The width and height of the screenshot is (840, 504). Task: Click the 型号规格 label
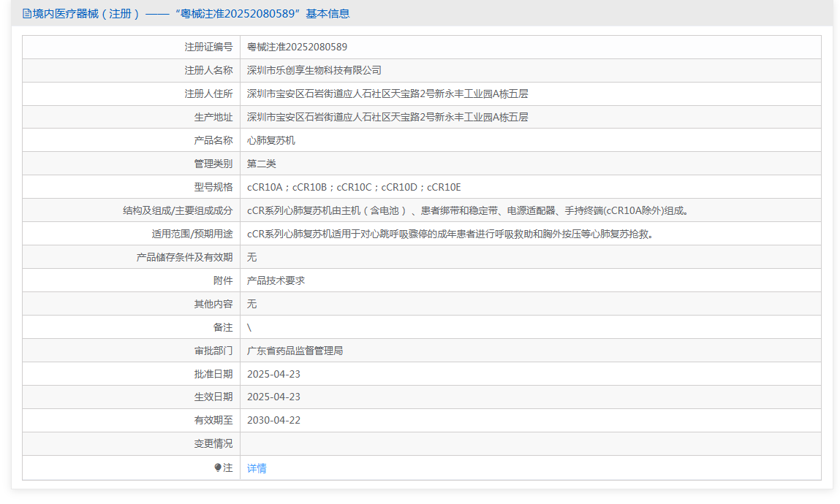tap(213, 187)
